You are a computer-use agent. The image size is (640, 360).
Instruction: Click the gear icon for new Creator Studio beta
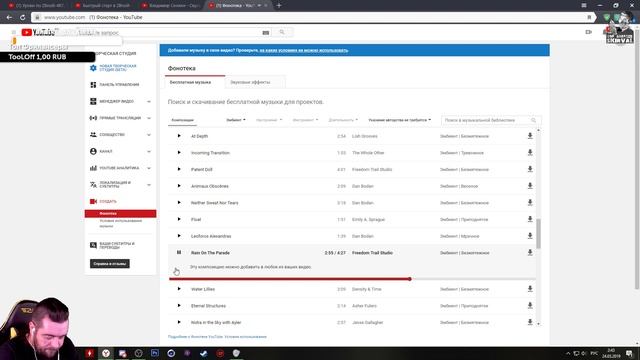(x=93, y=68)
